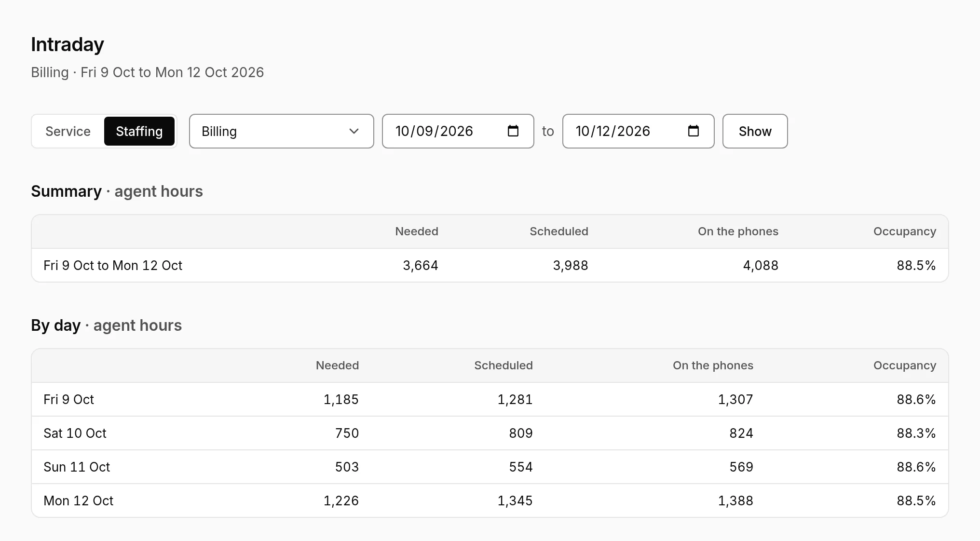Click the Intraday page title
This screenshot has width=980, height=541.
pyautogui.click(x=68, y=44)
